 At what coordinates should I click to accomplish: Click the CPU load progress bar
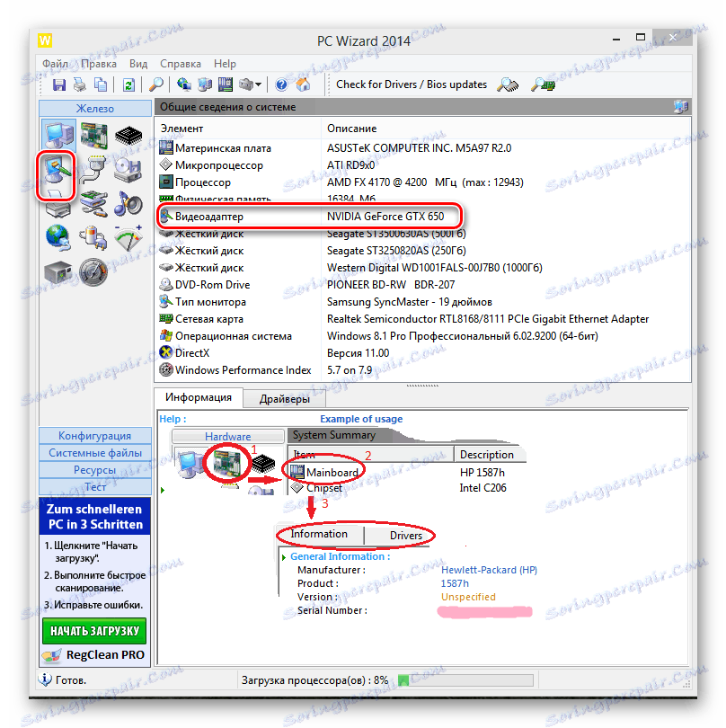pos(465,680)
